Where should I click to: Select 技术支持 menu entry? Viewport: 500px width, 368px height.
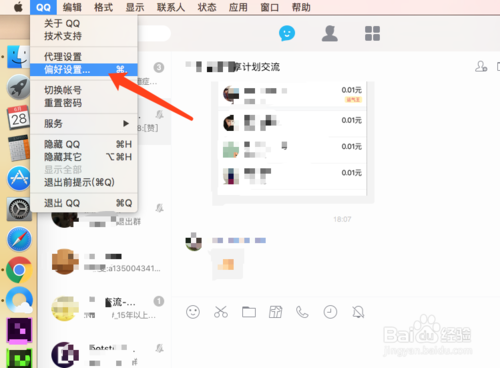(84, 36)
